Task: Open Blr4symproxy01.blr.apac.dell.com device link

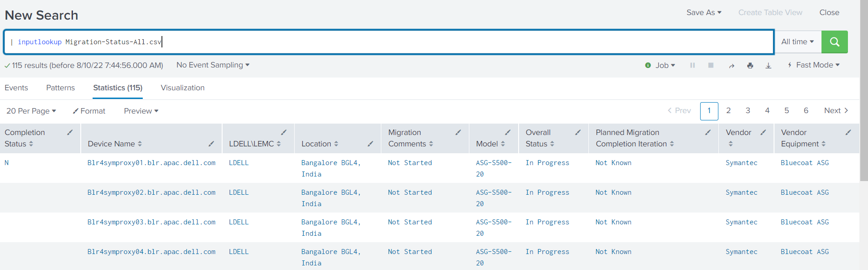Action: (x=151, y=163)
